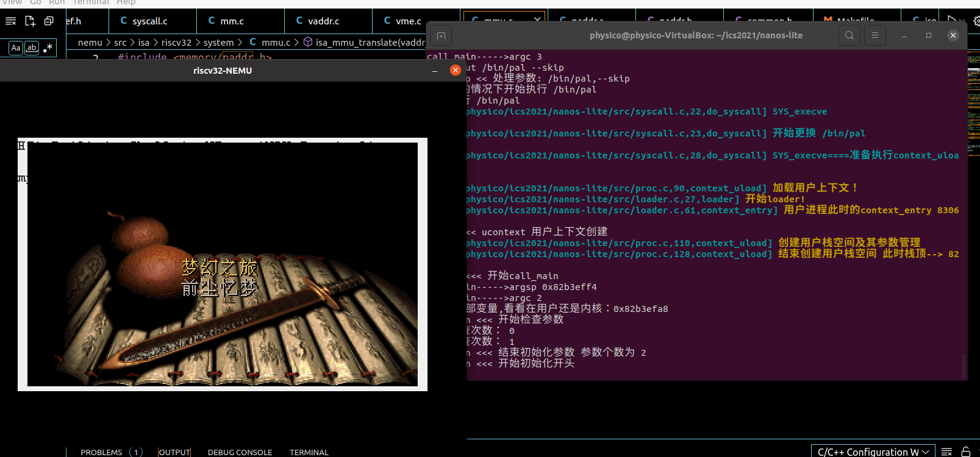Open the Help menu in VS Code
The image size is (980, 457).
(x=126, y=2)
